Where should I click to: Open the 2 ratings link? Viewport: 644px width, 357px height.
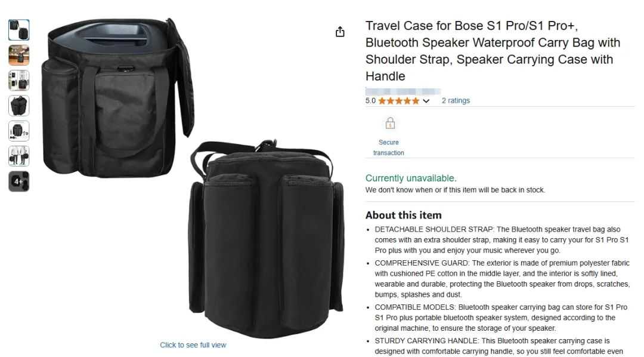pos(456,101)
